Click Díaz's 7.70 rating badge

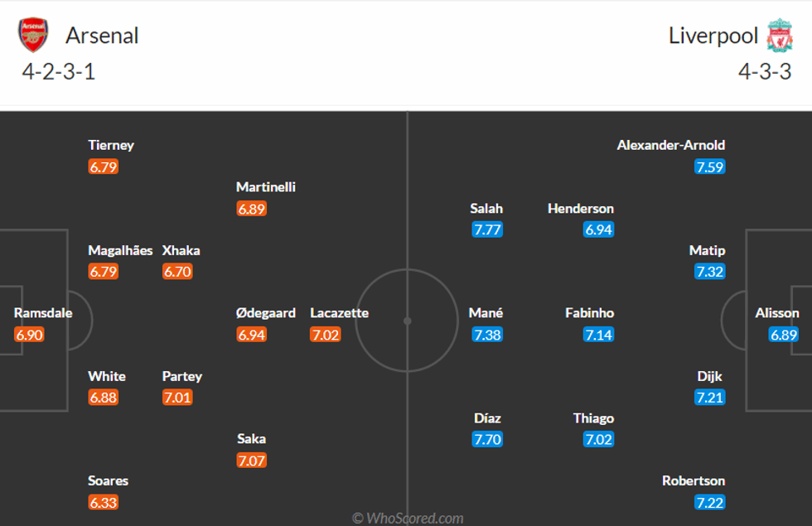487,440
